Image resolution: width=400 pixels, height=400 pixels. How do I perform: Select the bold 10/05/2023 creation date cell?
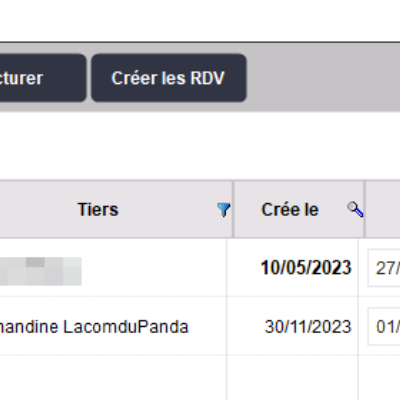point(306,268)
